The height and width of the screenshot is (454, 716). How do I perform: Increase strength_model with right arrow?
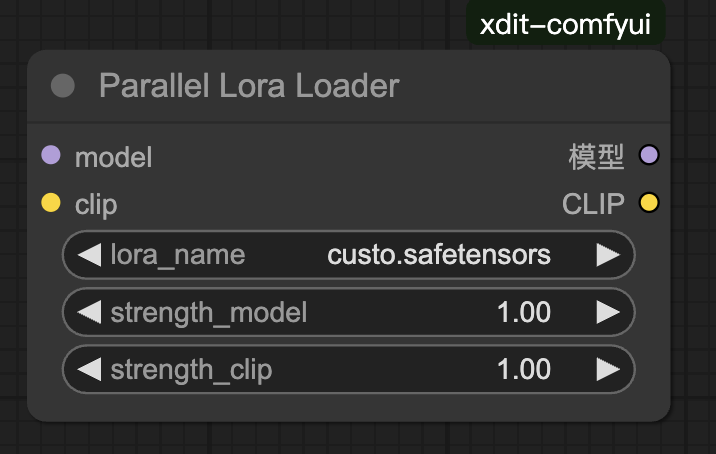[607, 313]
